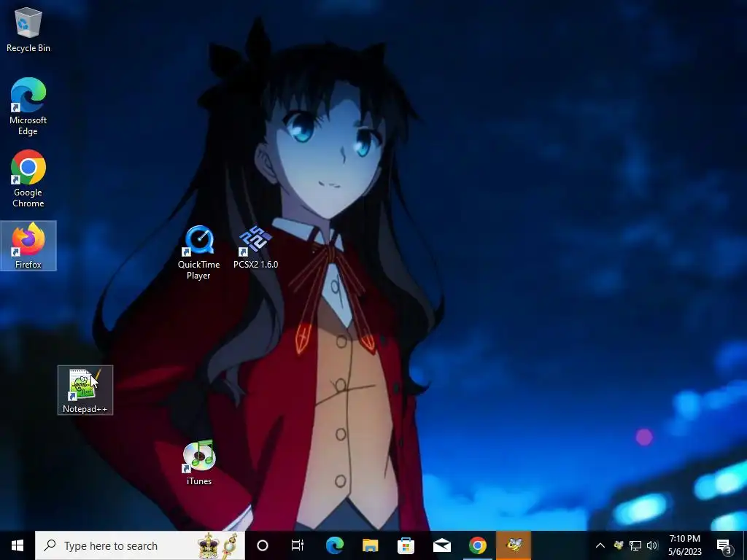Open Task View on the taskbar
This screenshot has height=560, width=747.
pos(298,545)
